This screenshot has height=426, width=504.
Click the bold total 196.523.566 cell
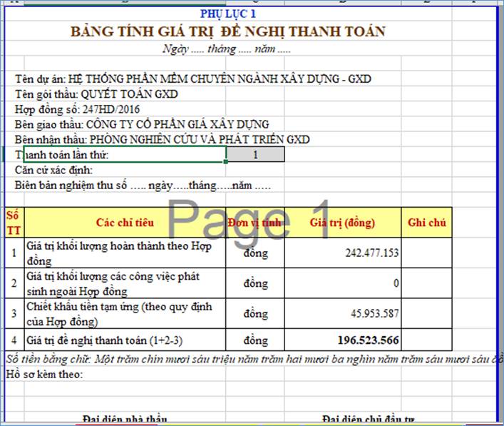tap(342, 339)
